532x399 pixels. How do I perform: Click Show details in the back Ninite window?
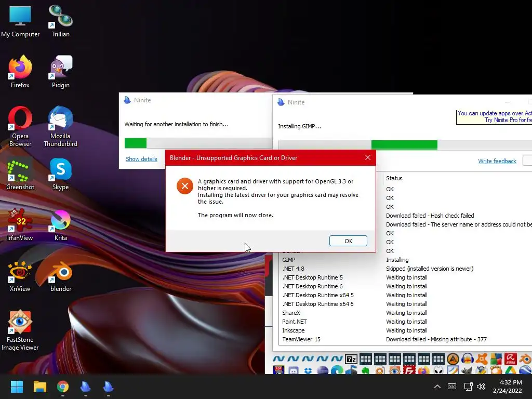[141, 159]
